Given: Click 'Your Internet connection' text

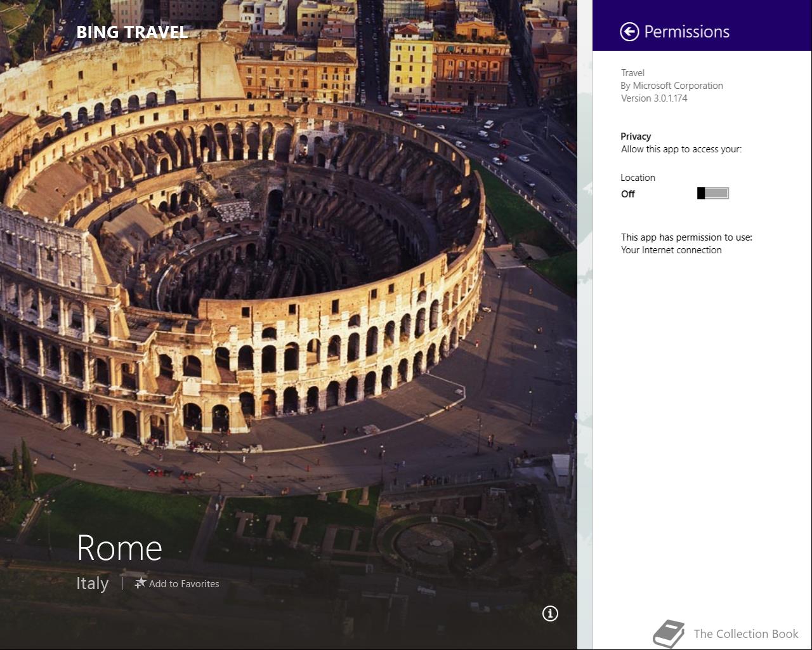Looking at the screenshot, I should point(671,250).
